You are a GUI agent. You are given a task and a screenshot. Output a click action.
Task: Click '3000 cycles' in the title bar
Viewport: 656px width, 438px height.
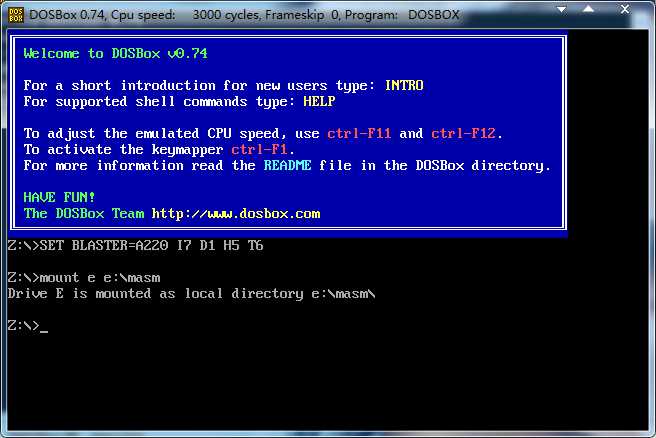228,15
